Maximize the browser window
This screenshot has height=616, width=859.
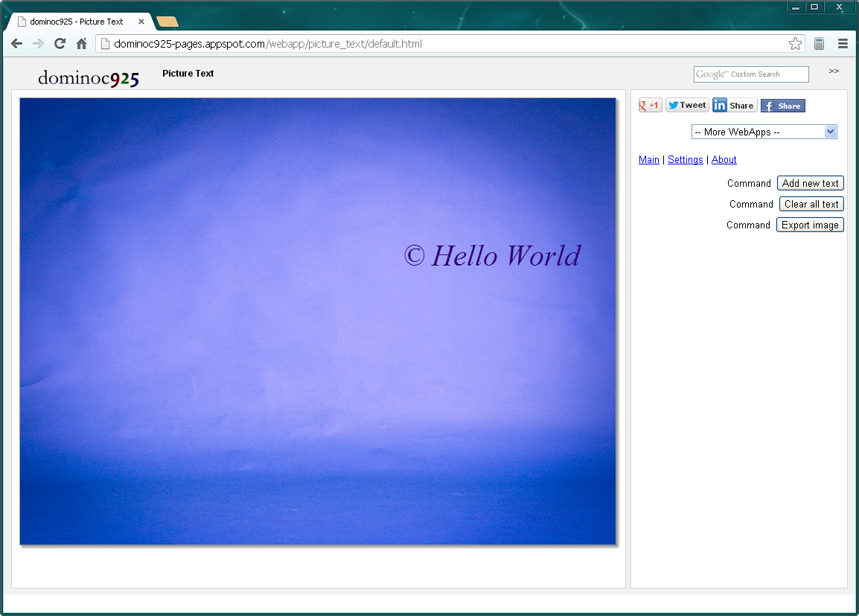tap(814, 7)
